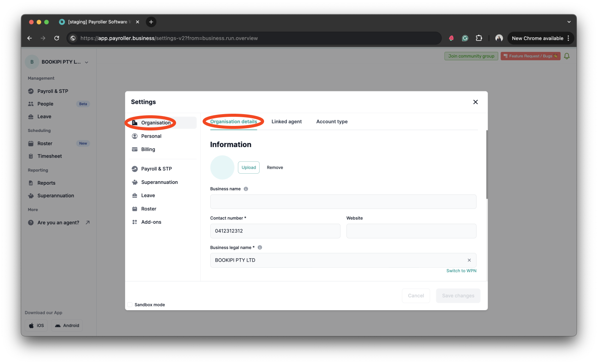The height and width of the screenshot is (364, 598).
Task: Click the browser Back arrow
Action: [30, 38]
